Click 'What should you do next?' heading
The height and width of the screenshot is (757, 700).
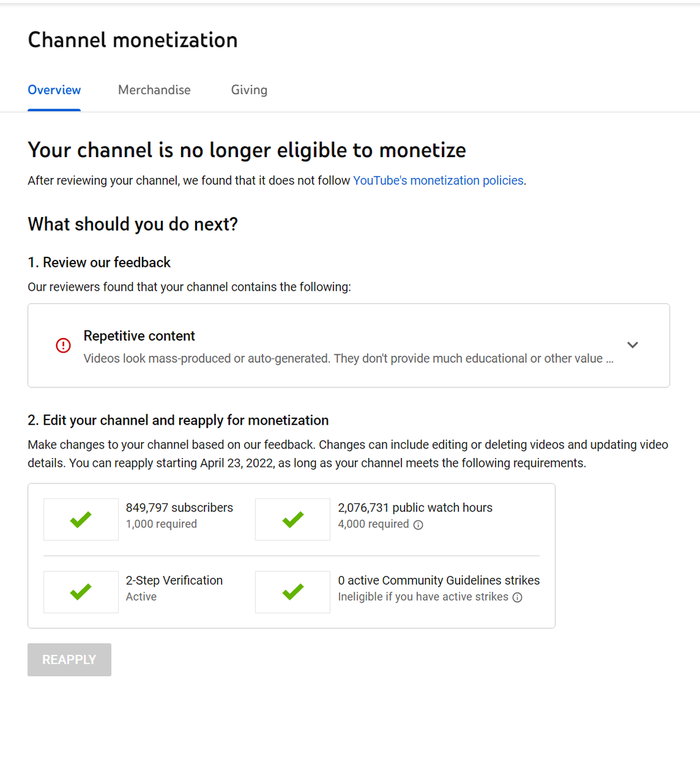click(133, 225)
